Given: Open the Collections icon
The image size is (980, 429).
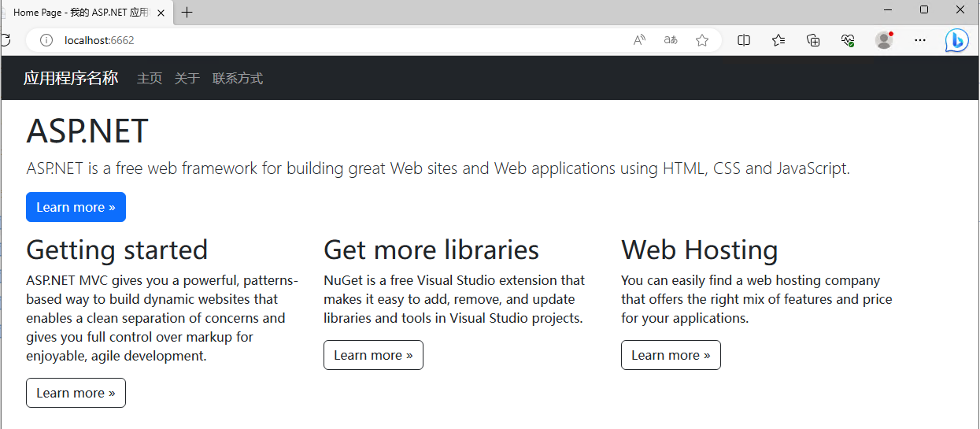Looking at the screenshot, I should point(814,40).
